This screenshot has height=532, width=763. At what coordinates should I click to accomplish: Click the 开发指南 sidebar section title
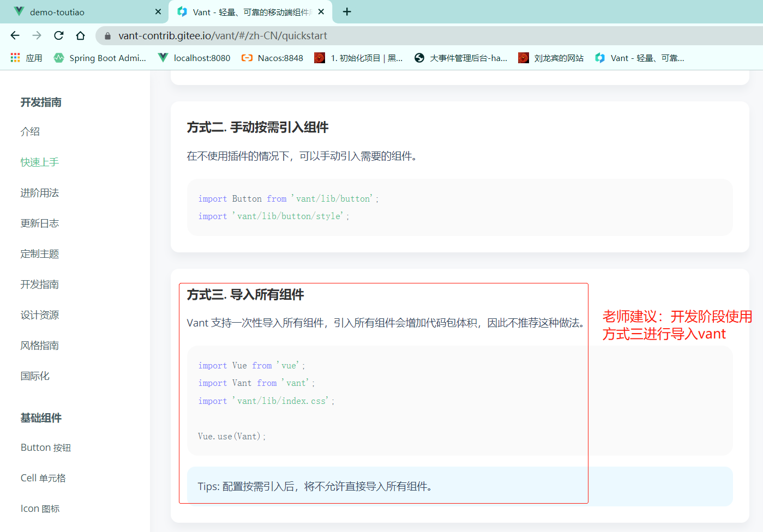click(x=41, y=102)
